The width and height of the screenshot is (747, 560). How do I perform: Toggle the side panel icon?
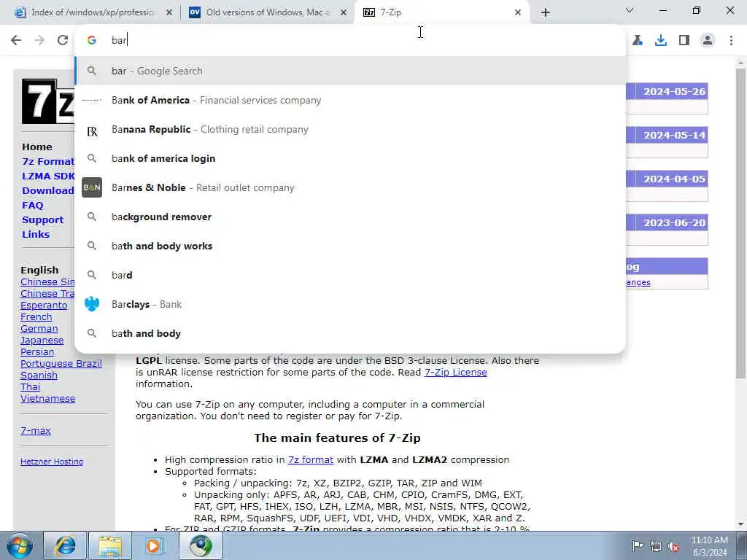(684, 40)
